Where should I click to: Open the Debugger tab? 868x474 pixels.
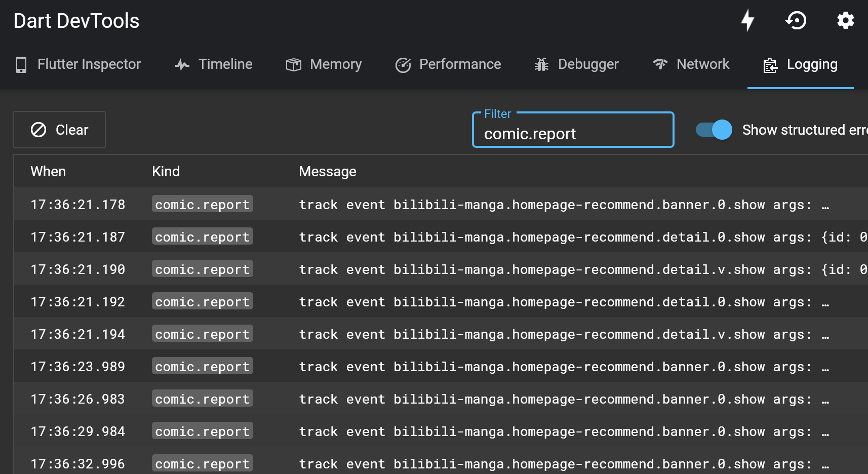[x=577, y=64]
